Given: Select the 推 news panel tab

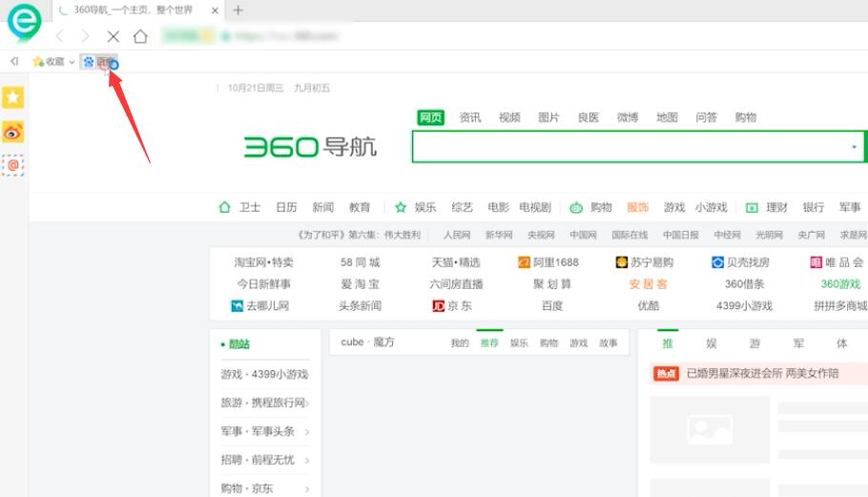Looking at the screenshot, I should (x=668, y=343).
